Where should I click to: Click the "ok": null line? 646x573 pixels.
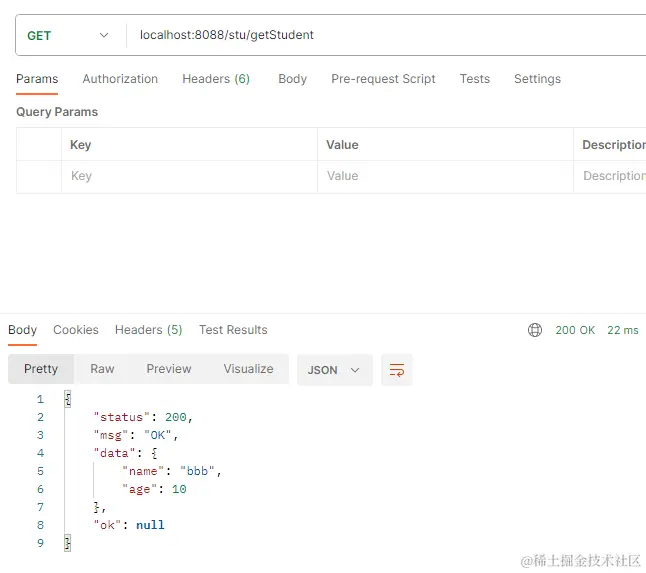coord(129,525)
